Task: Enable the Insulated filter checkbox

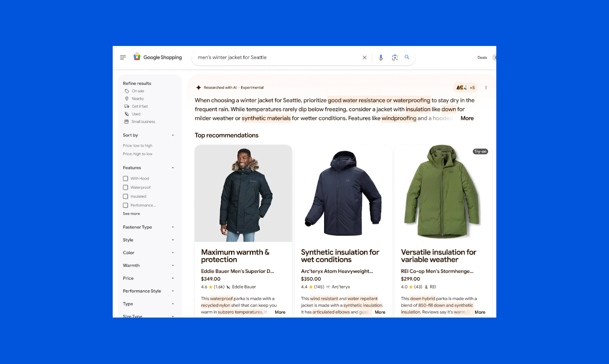Action: 125,196
